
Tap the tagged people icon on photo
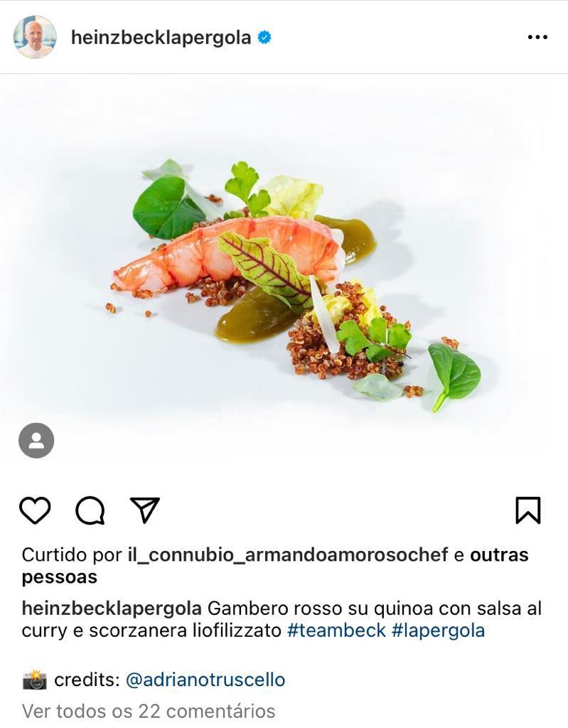36,440
